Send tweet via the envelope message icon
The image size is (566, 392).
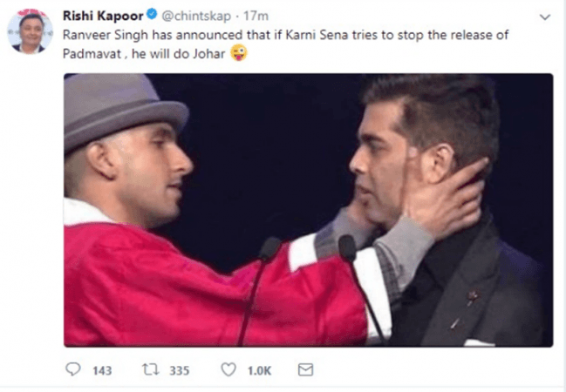pyautogui.click(x=305, y=370)
